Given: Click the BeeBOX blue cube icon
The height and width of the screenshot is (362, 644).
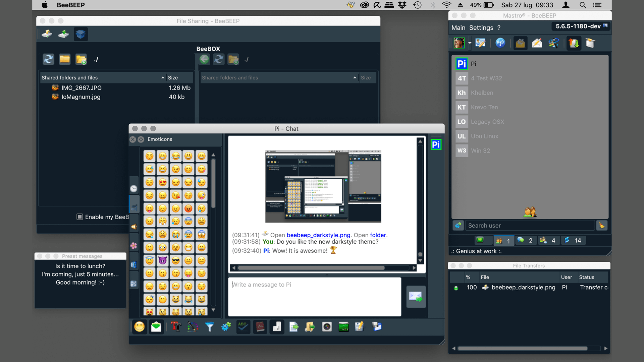Looking at the screenshot, I should 80,34.
